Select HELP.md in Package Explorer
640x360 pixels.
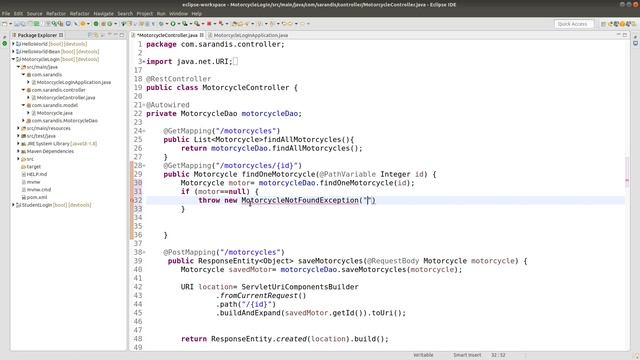coord(37,174)
